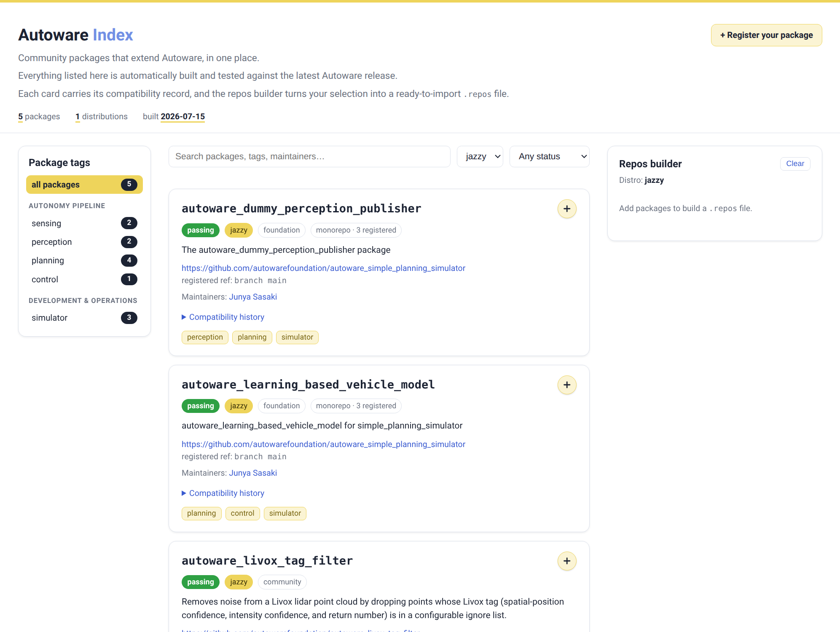Click passing badge on livox tag filter
840x632 pixels.
pyautogui.click(x=201, y=582)
